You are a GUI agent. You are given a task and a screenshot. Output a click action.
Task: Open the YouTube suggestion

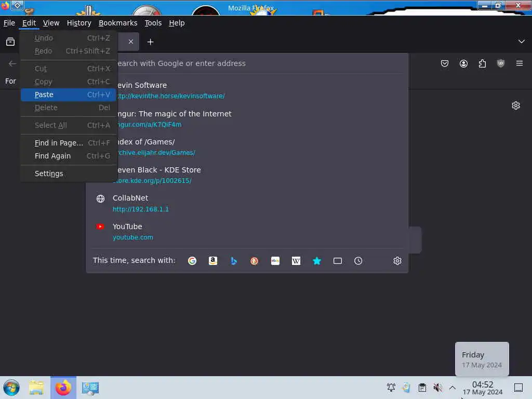tap(247, 231)
